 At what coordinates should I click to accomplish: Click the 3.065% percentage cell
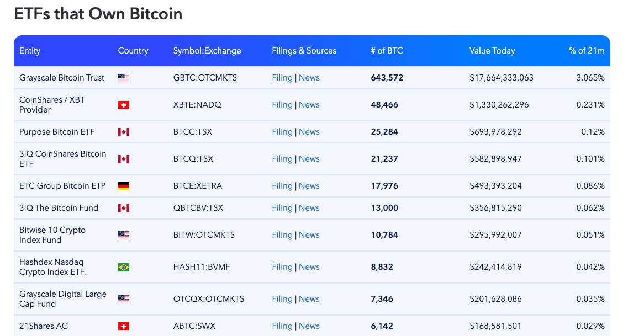590,78
